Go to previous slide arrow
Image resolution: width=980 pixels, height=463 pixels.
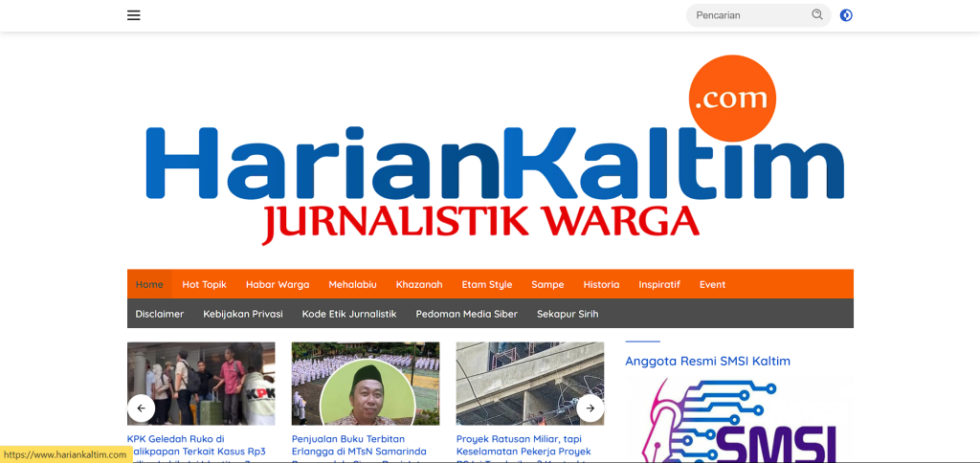click(142, 408)
